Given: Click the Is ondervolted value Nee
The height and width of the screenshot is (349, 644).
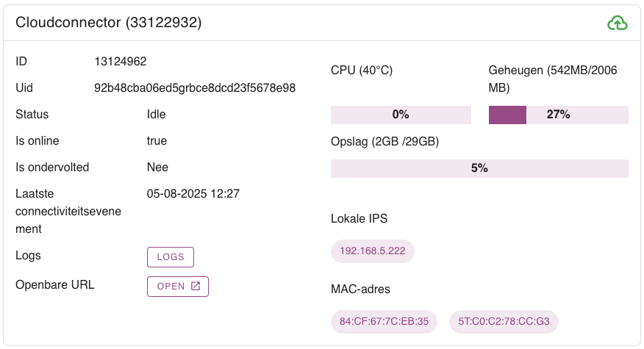Looking at the screenshot, I should click(157, 168).
